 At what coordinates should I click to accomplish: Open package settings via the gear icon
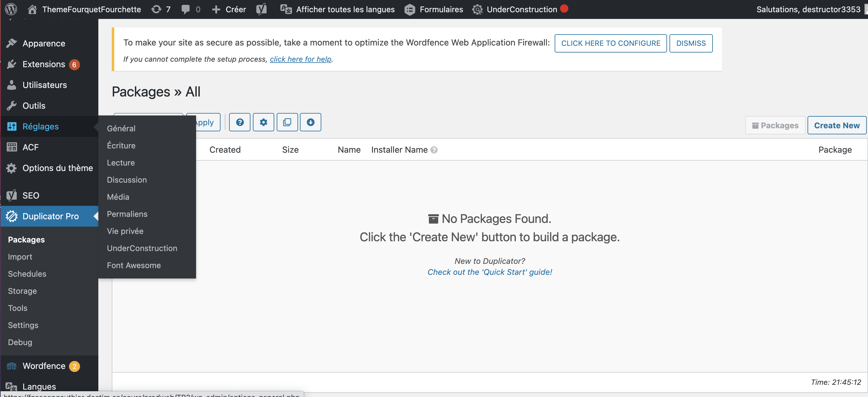(263, 122)
